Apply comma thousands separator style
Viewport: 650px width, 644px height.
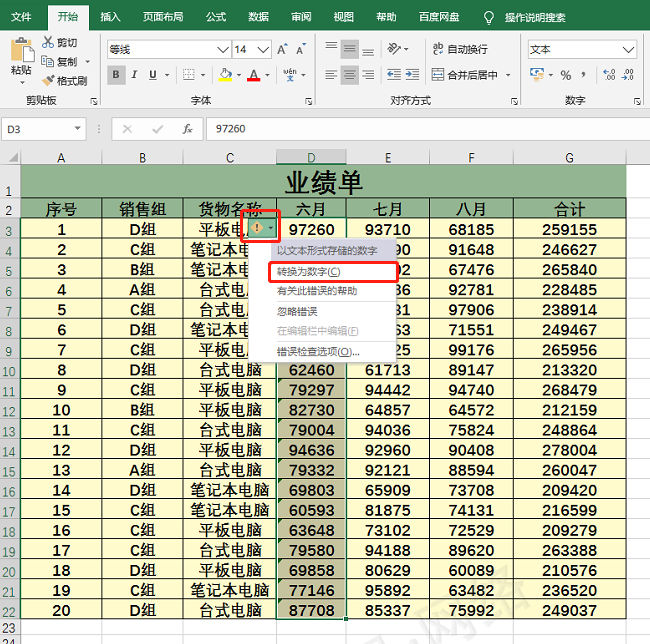(x=584, y=75)
